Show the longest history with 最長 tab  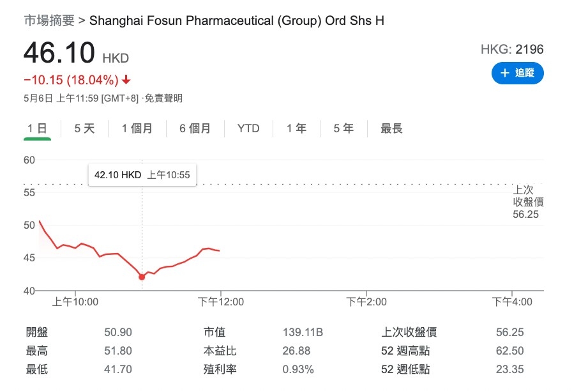pyautogui.click(x=391, y=128)
